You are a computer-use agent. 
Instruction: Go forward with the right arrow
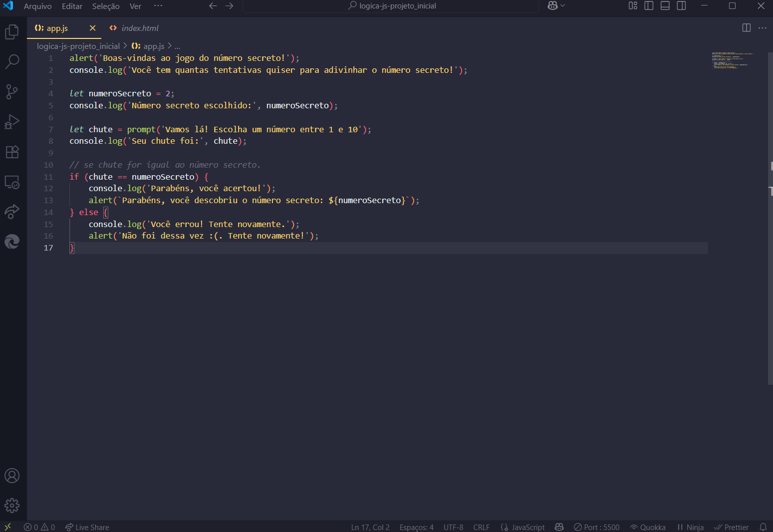(x=230, y=6)
